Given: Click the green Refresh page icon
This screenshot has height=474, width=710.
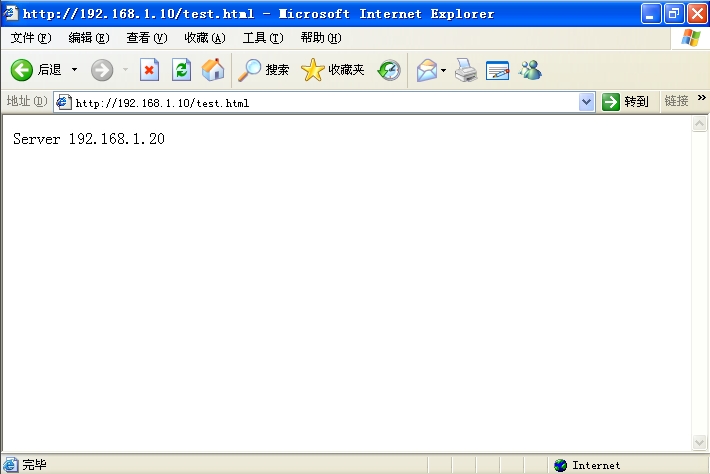Looking at the screenshot, I should coord(181,70).
